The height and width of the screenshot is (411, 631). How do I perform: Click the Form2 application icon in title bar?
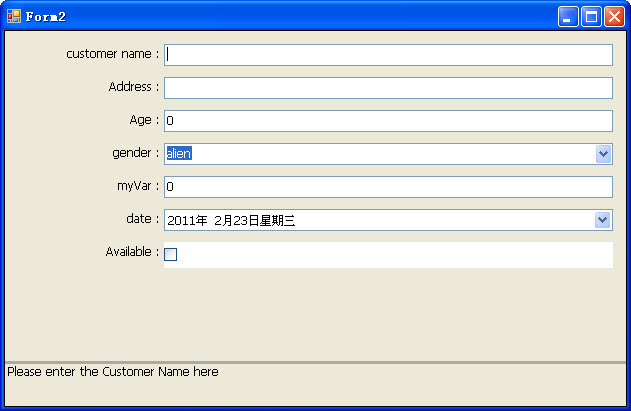pyautogui.click(x=14, y=16)
